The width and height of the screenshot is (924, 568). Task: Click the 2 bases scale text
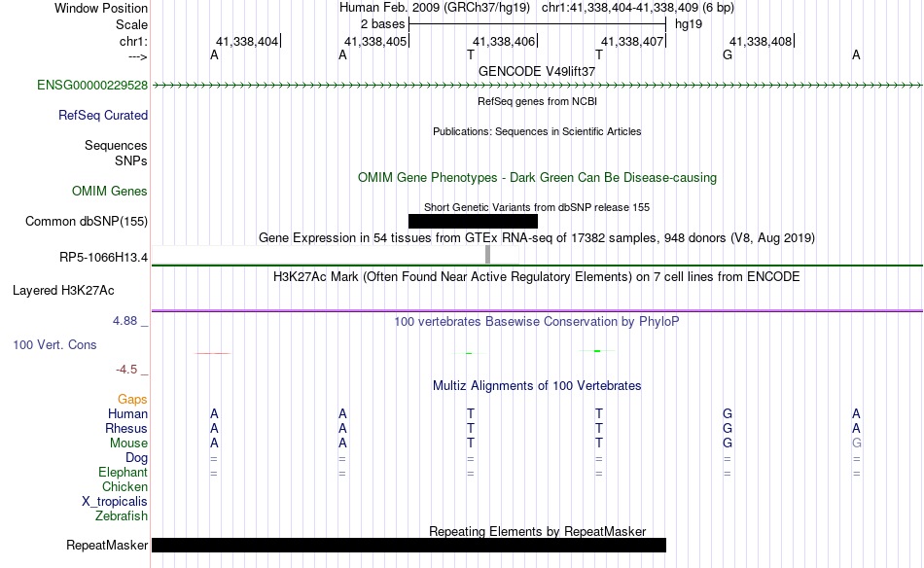382,24
